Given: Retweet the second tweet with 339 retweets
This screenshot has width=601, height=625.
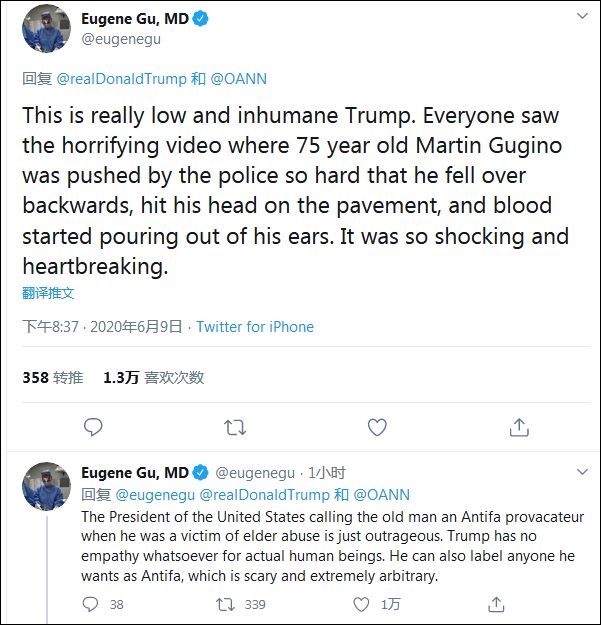Looking at the screenshot, I should [227, 604].
